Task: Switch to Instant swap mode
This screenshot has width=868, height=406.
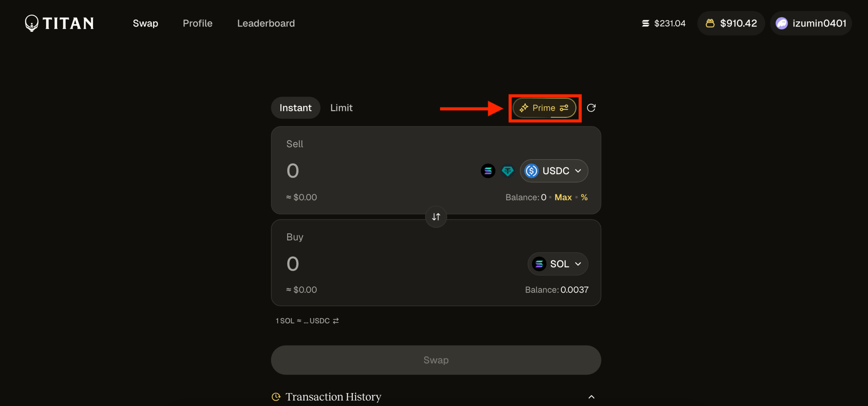Action: (295, 108)
